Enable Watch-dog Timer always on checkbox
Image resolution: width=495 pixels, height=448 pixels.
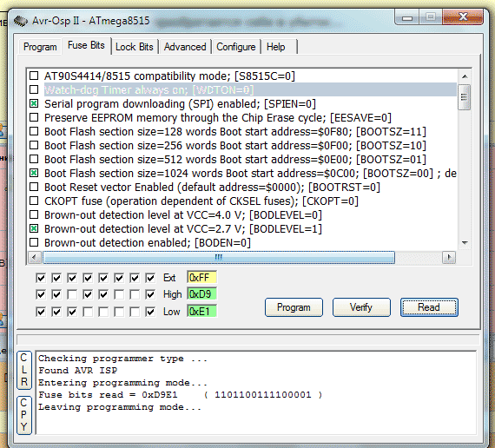click(x=34, y=89)
